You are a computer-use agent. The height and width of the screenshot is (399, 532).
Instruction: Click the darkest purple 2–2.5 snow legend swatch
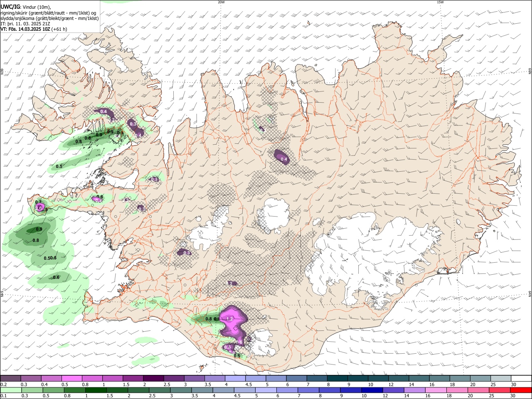click(x=153, y=378)
